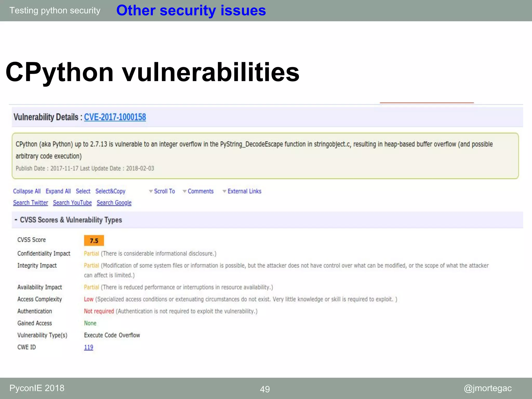The height and width of the screenshot is (399, 532).
Task: Click the Availability Impact label
Action: (40, 287)
